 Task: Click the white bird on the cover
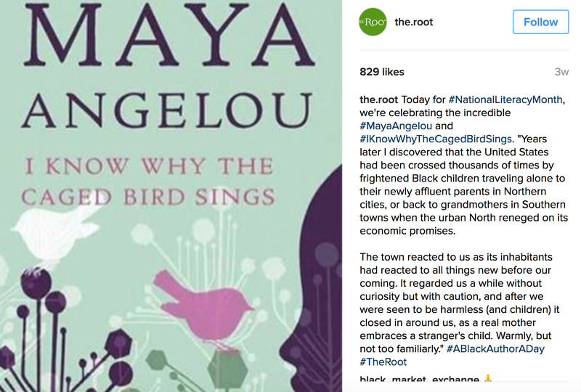pos(56,232)
